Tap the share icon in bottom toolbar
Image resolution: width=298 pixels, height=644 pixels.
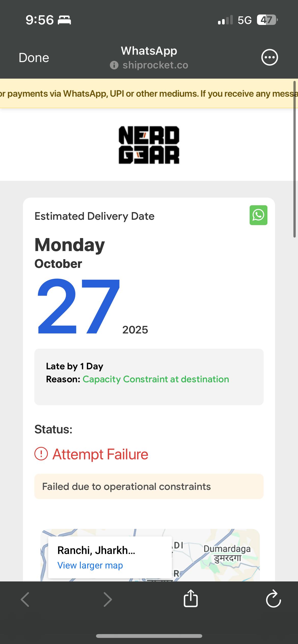coord(191,599)
